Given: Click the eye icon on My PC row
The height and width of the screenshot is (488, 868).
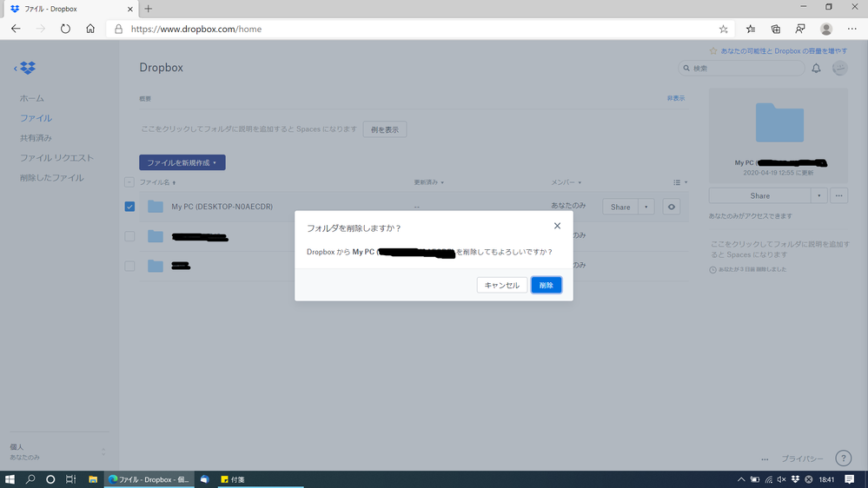Looking at the screenshot, I should tap(671, 207).
